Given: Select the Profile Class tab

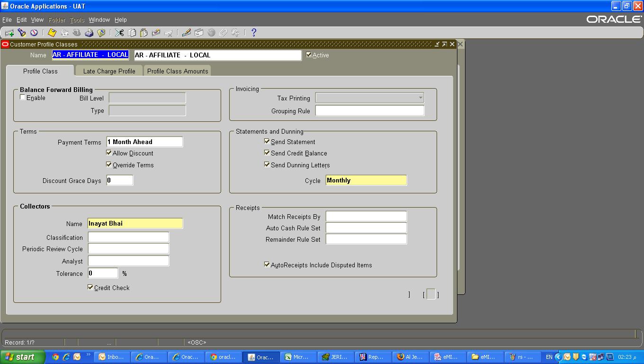Looking at the screenshot, I should pyautogui.click(x=40, y=71).
